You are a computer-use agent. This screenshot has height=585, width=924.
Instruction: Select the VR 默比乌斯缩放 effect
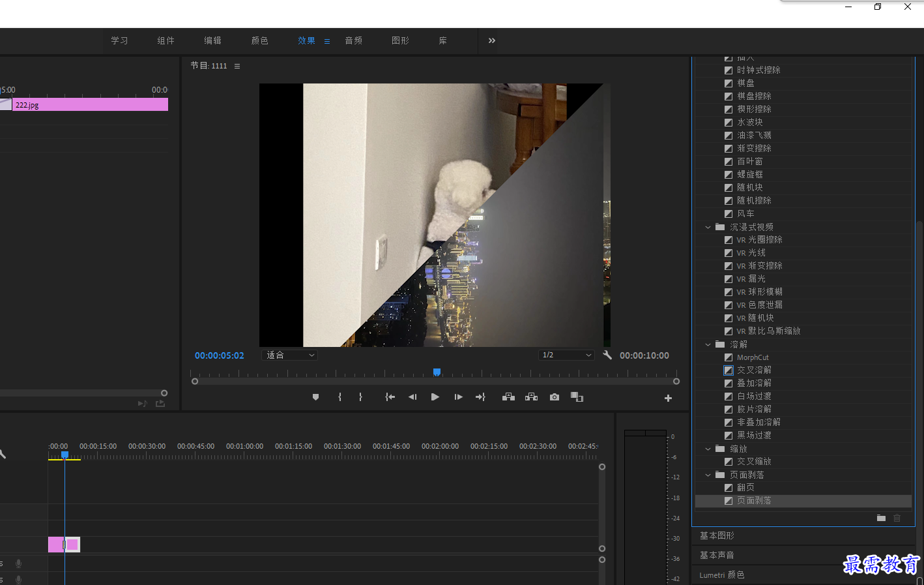[768, 331]
